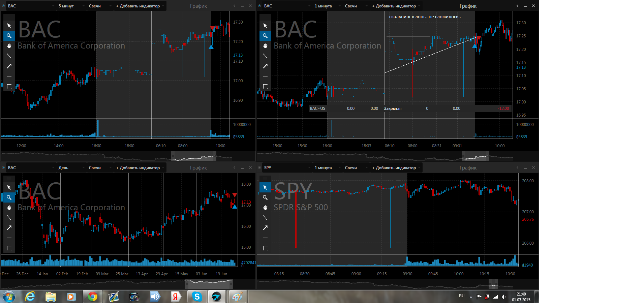Image resolution: width=644 pixels, height=307 pixels.
Task: Select the zoom magnifier in BAC 1-minute chart
Action: click(265, 36)
